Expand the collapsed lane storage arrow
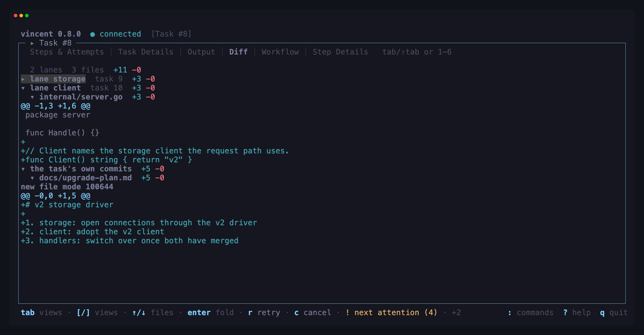Image resolution: width=644 pixels, height=335 pixels. pos(23,79)
